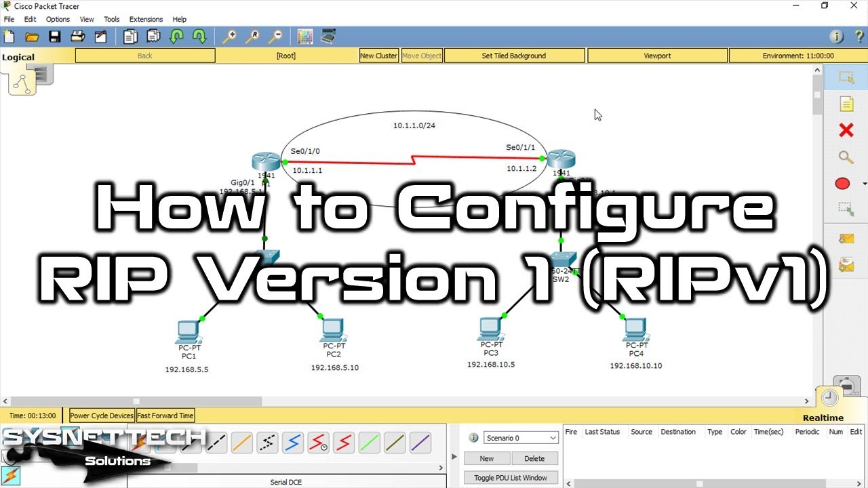868x488 pixels.
Task: Click the Fast Forward Time button
Action: (x=165, y=415)
